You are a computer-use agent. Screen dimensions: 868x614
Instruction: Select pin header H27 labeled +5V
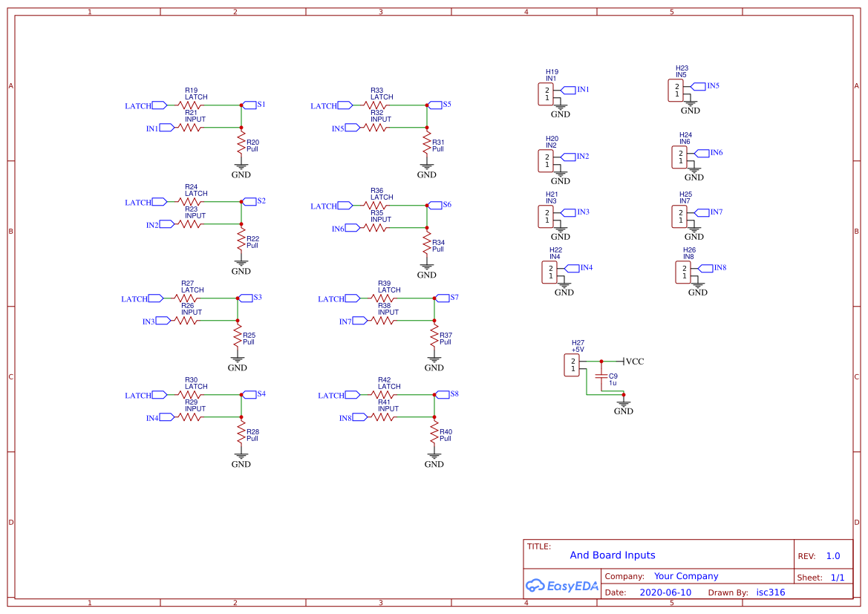pyautogui.click(x=572, y=365)
